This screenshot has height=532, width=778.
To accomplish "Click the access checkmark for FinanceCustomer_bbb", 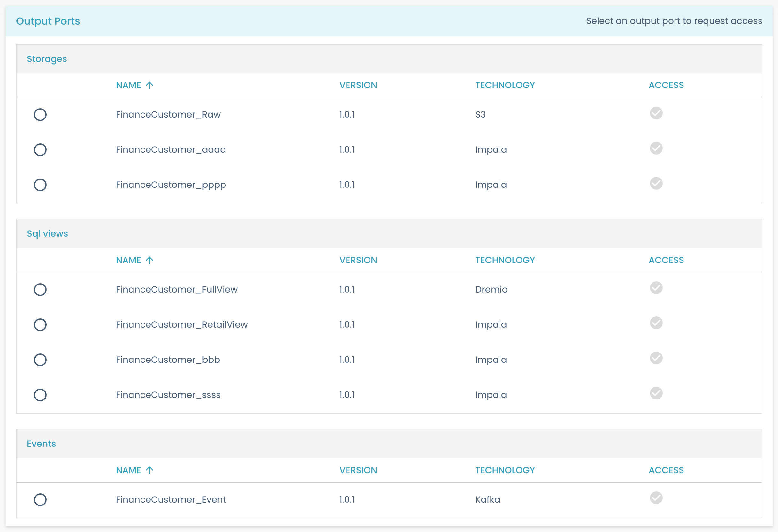I will click(656, 358).
